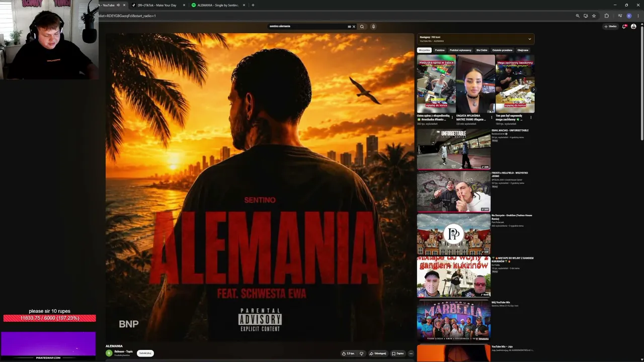Select the 'Dla Ciebie' filter chip
This screenshot has height=362, width=644.
coord(482,50)
